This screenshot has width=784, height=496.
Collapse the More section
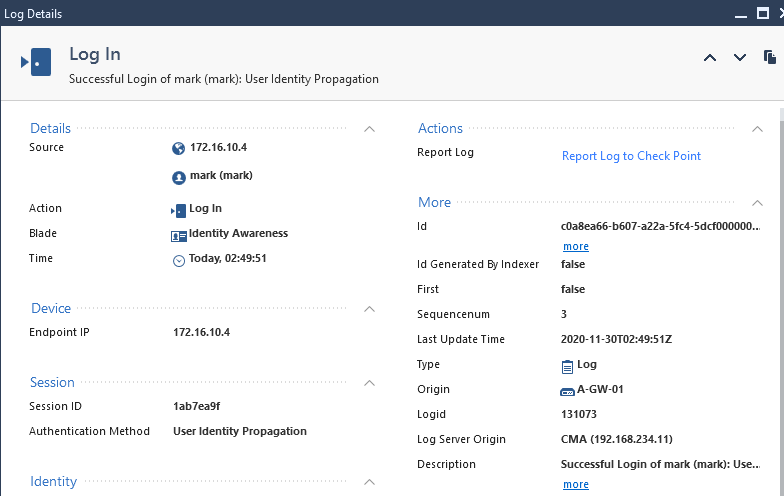point(757,203)
